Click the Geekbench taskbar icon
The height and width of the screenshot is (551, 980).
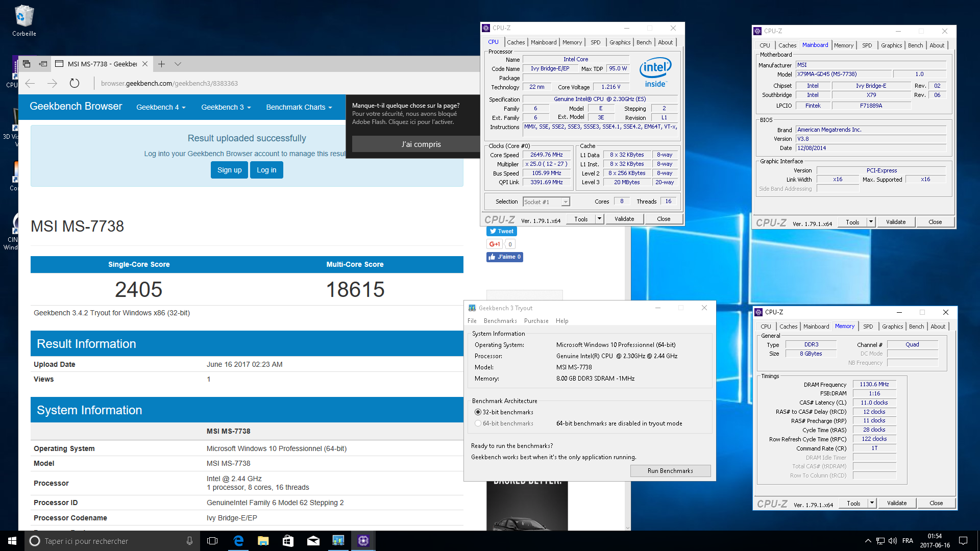338,541
